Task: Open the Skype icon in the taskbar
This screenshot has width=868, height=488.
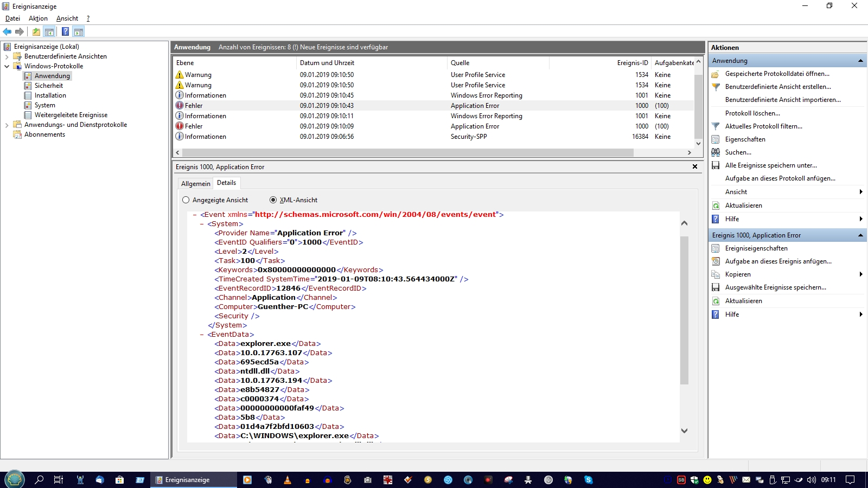Action: click(588, 480)
